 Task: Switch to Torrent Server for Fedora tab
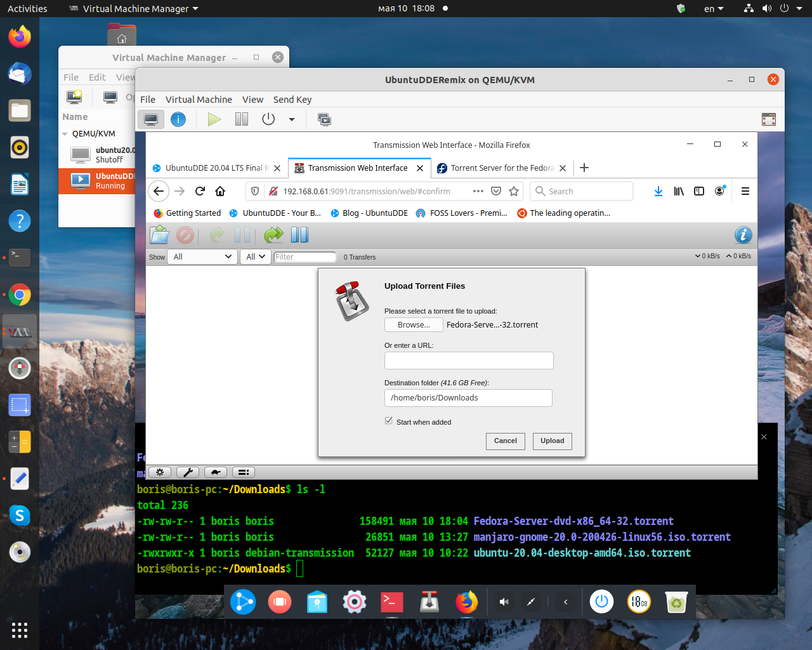pos(501,168)
